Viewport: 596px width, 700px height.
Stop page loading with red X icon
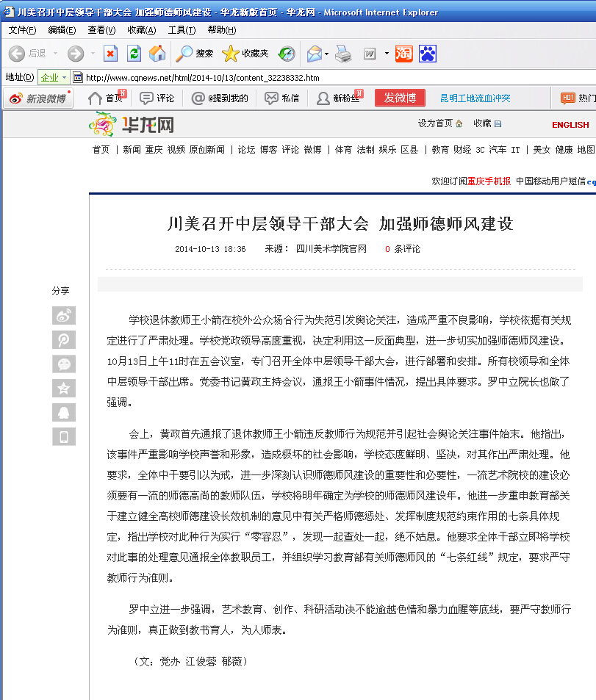(x=110, y=54)
